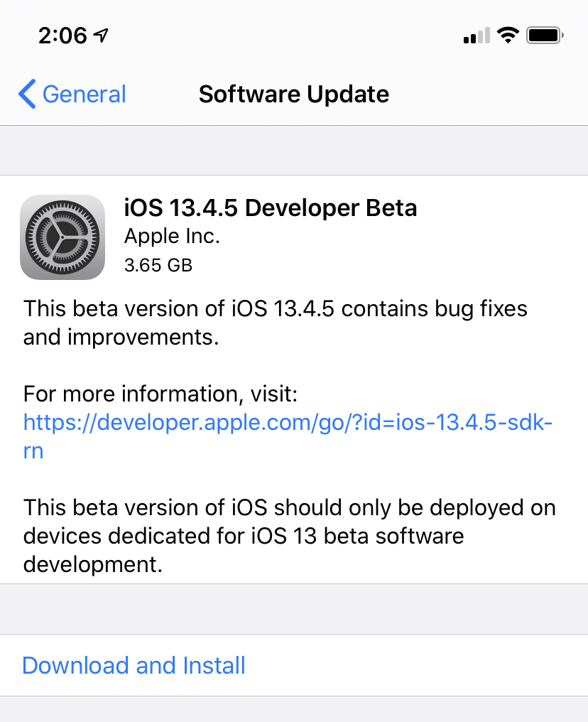Viewport: 588px width, 722px height.
Task: Tap the empty area below Download and Install
Action: click(294, 709)
